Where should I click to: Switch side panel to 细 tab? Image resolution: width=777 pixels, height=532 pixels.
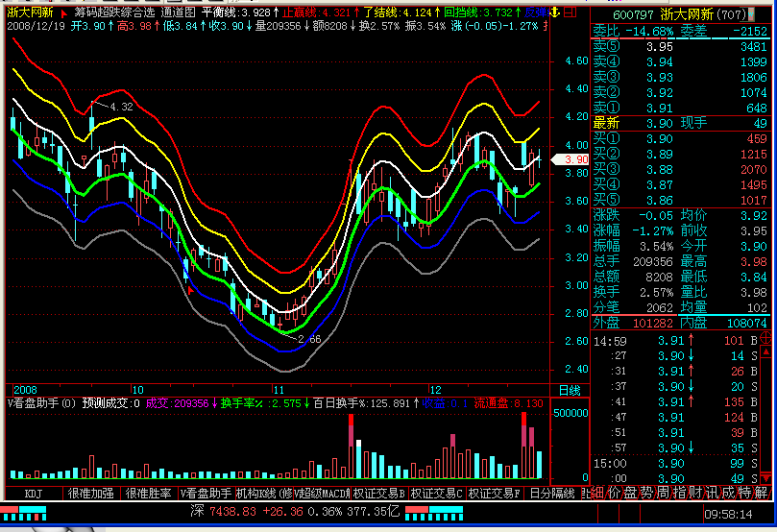click(598, 493)
